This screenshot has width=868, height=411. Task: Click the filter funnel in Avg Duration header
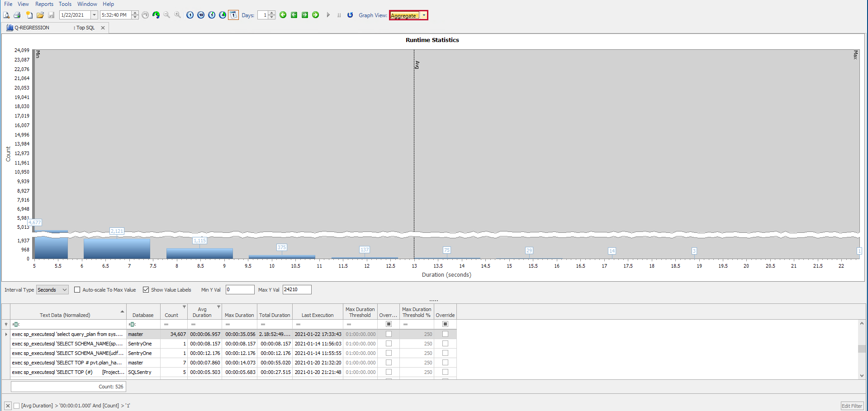pyautogui.click(x=218, y=307)
